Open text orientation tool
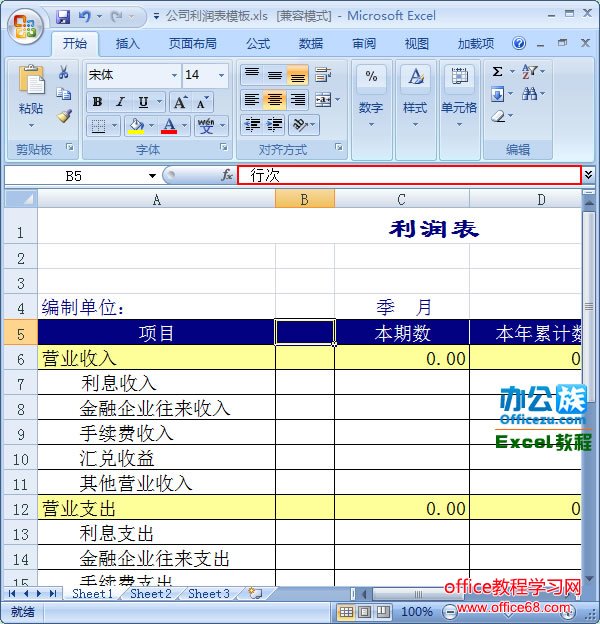 (x=300, y=125)
